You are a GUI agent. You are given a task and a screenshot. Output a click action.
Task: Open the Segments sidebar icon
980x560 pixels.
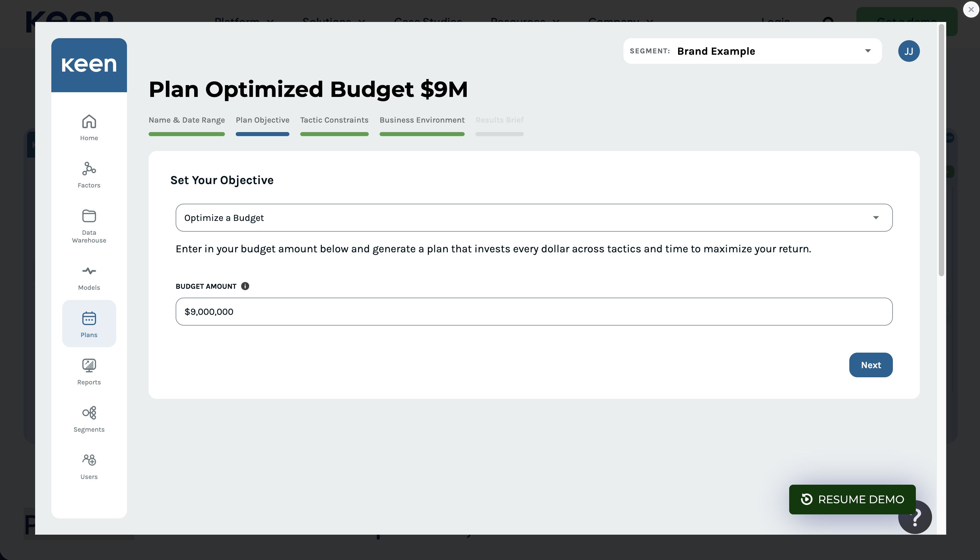pos(89,413)
